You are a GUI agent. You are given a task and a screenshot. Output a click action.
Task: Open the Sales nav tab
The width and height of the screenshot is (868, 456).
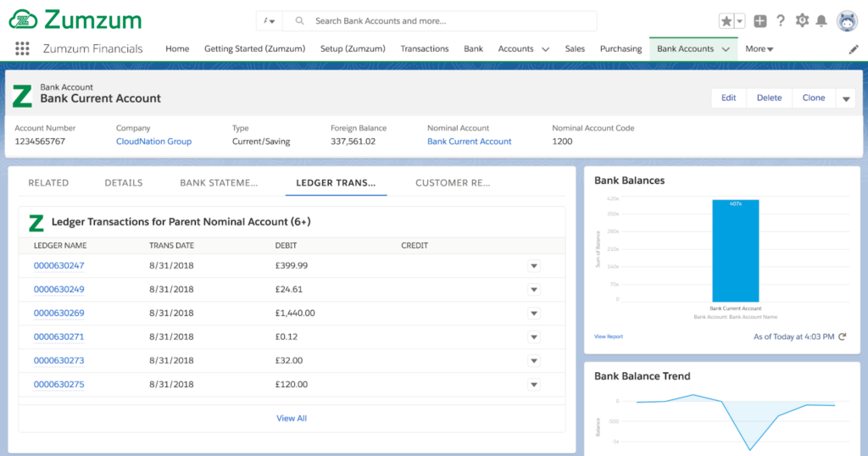[575, 48]
